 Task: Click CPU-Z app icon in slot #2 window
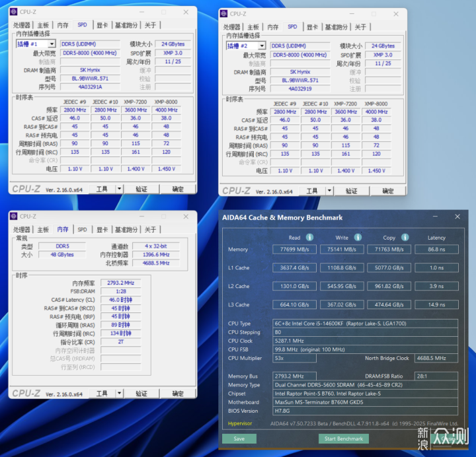[x=223, y=14]
